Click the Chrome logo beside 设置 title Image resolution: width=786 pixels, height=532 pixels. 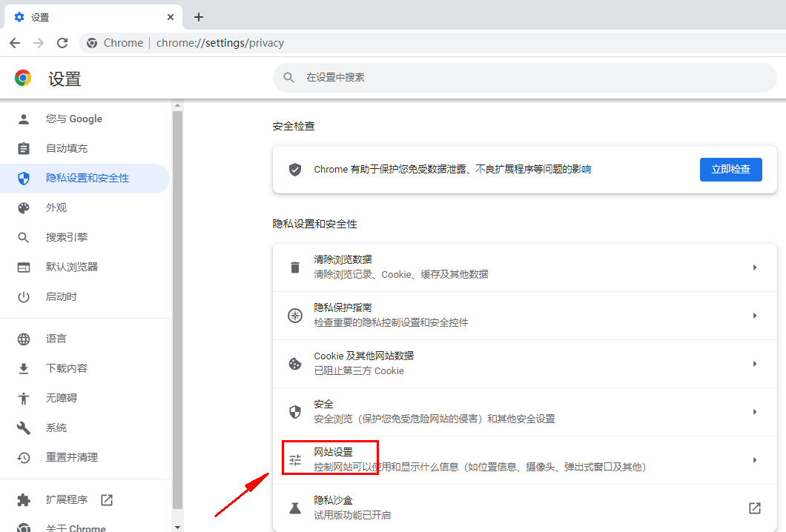pos(23,78)
